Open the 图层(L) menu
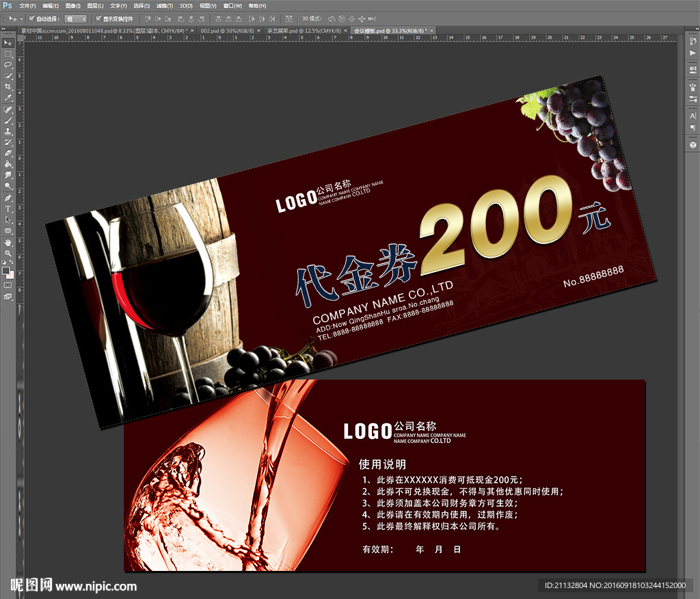700x599 pixels. (x=95, y=5)
